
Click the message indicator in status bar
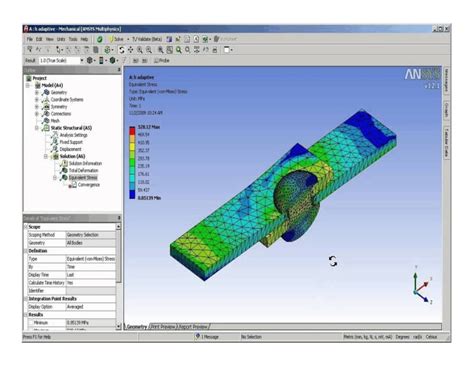(207, 337)
